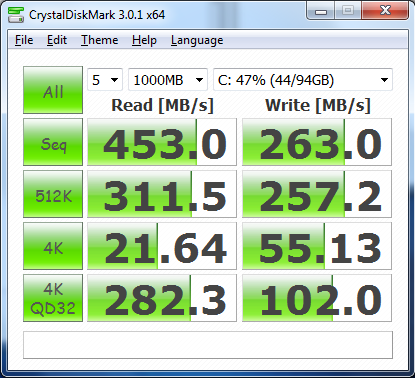Minimize the CrystalDiskMark window
This screenshot has width=415, height=378.
(x=321, y=11)
